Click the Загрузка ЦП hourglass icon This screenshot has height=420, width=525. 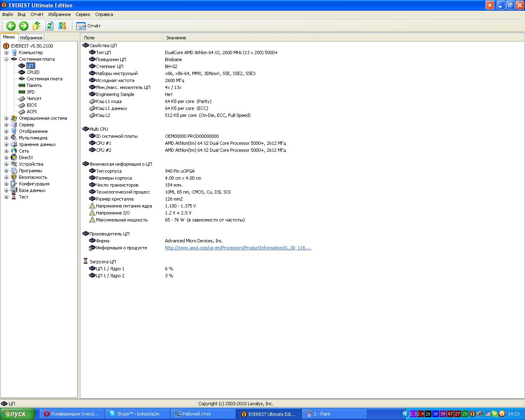[86, 262]
